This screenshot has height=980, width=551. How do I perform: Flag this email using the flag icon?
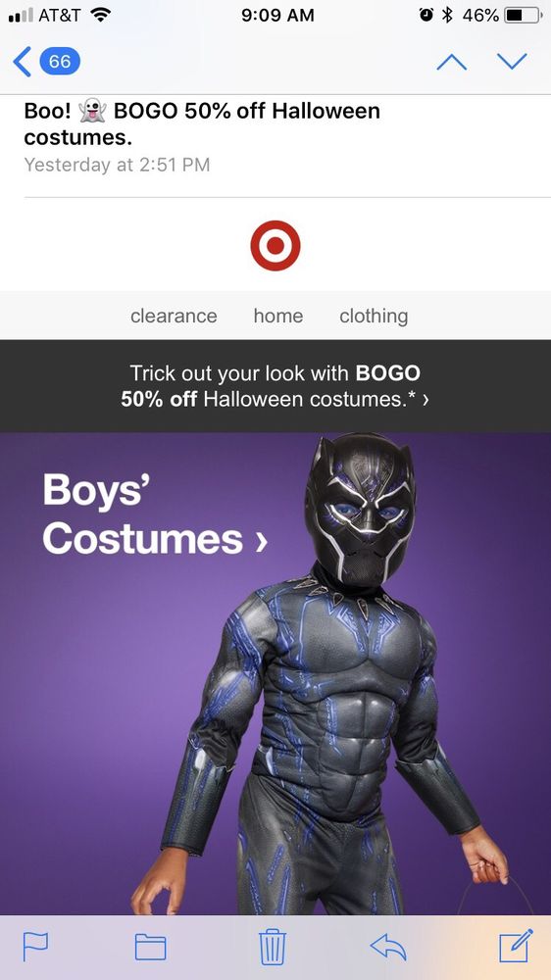point(33,947)
